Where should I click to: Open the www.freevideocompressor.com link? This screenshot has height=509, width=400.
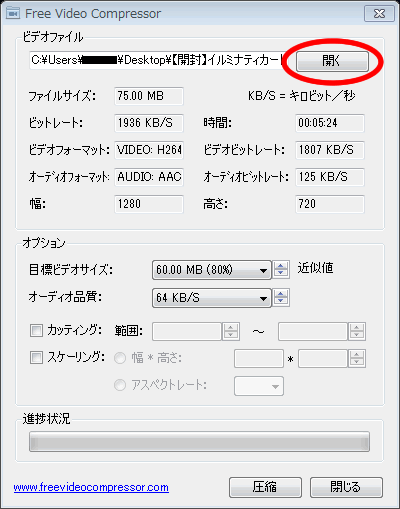(91, 487)
